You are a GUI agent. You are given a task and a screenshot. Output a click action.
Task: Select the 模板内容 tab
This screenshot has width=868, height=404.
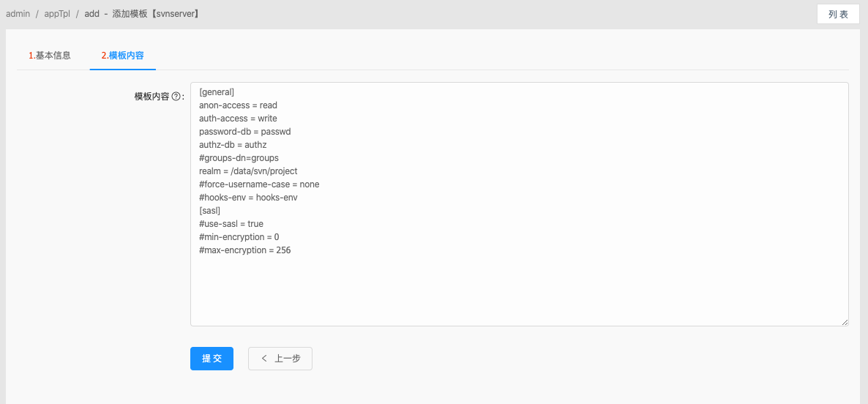click(x=123, y=56)
